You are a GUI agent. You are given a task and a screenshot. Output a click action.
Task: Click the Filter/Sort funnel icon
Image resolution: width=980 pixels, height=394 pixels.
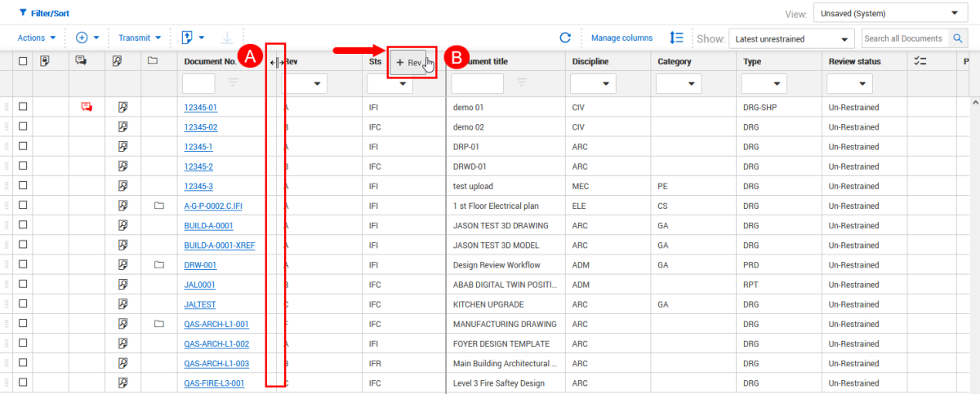click(23, 13)
